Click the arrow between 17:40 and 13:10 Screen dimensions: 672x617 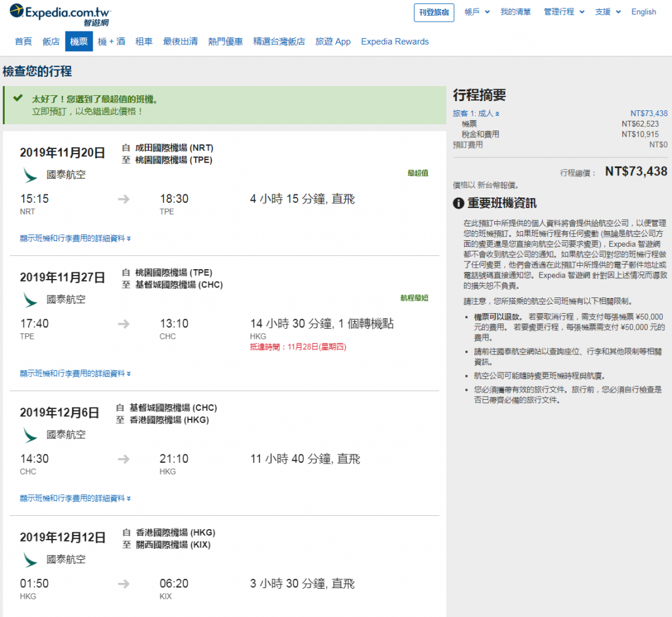(x=124, y=324)
